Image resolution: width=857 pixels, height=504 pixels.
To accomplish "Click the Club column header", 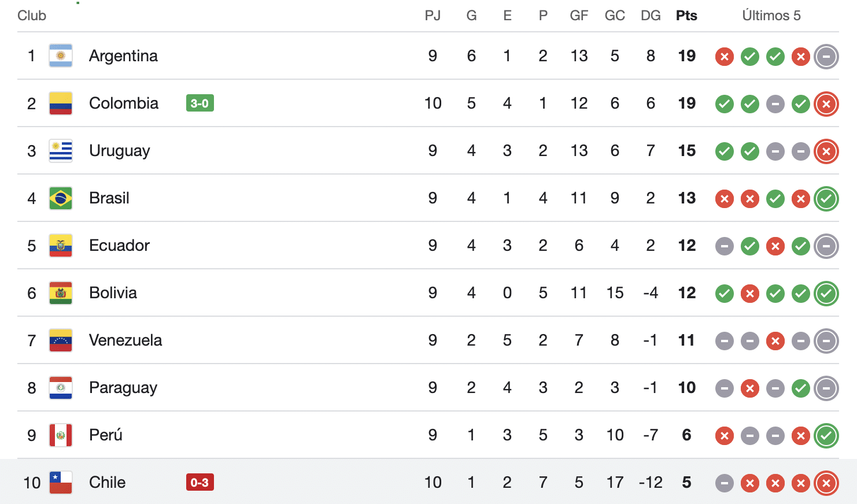I will [x=32, y=16].
